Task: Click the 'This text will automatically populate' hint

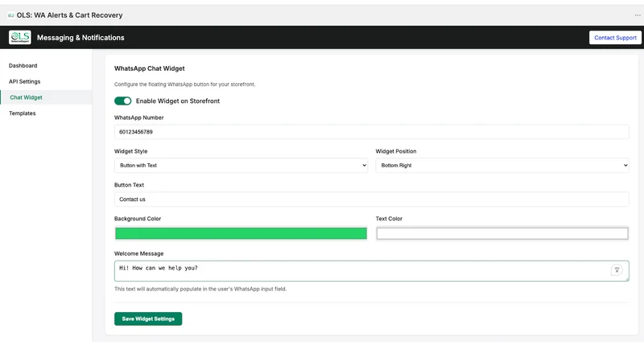Action: point(200,289)
